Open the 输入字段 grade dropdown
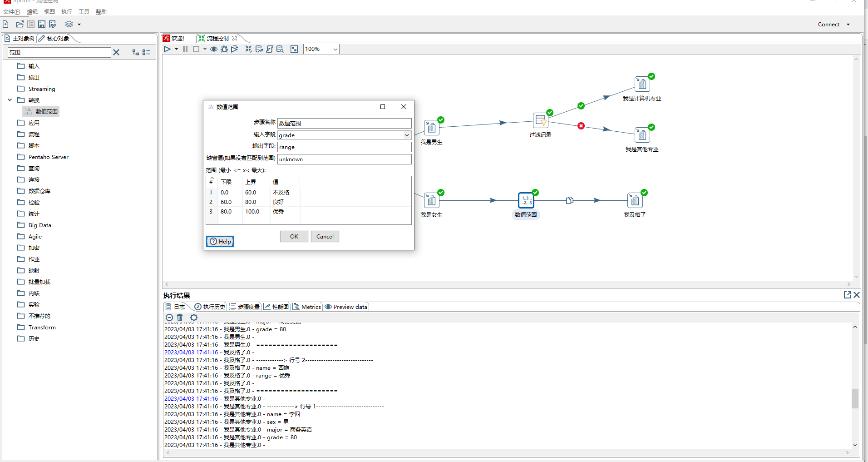 [407, 135]
